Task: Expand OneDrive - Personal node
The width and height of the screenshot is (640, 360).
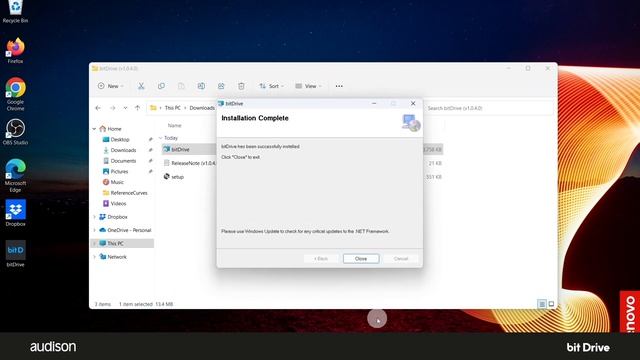Action: coord(94,230)
